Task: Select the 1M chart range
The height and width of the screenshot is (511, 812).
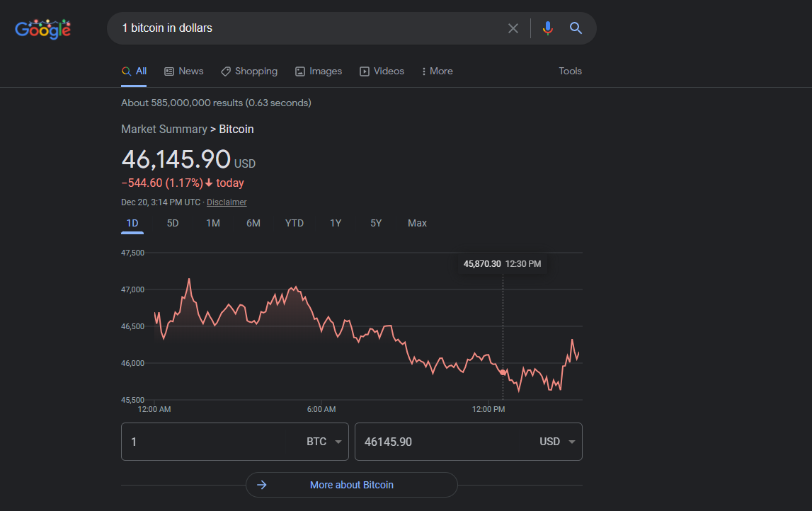Action: (213, 223)
